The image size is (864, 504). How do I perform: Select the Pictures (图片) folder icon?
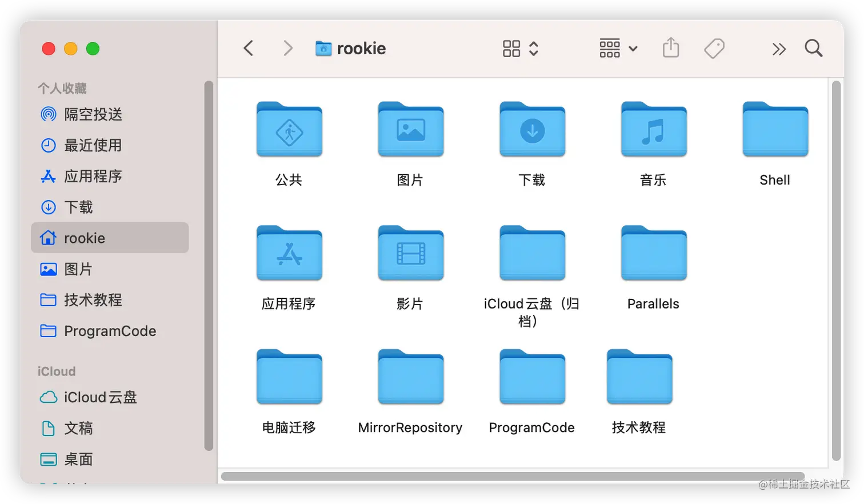411,130
